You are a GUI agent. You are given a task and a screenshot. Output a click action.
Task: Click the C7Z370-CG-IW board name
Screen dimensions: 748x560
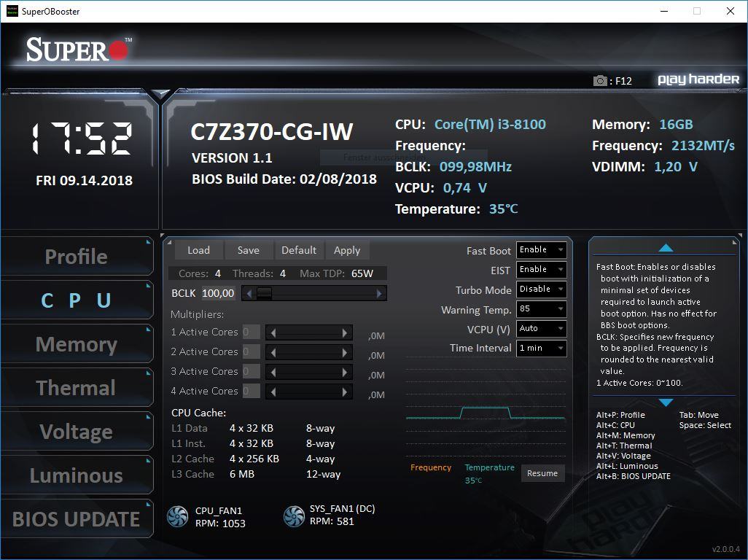point(271,131)
